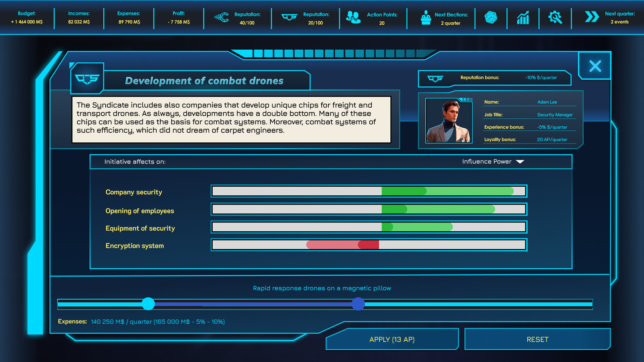
Task: Click the Influence Power dropdown arrow
Action: pos(520,162)
